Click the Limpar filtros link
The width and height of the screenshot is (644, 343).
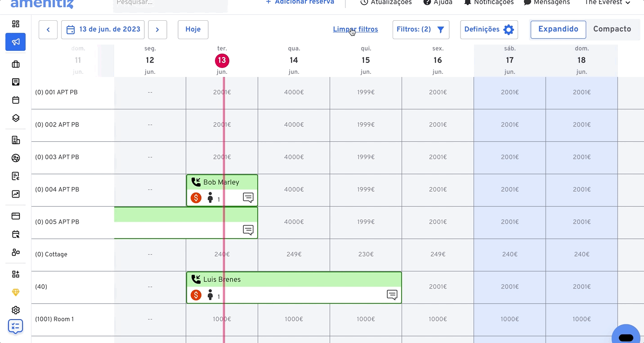355,29
